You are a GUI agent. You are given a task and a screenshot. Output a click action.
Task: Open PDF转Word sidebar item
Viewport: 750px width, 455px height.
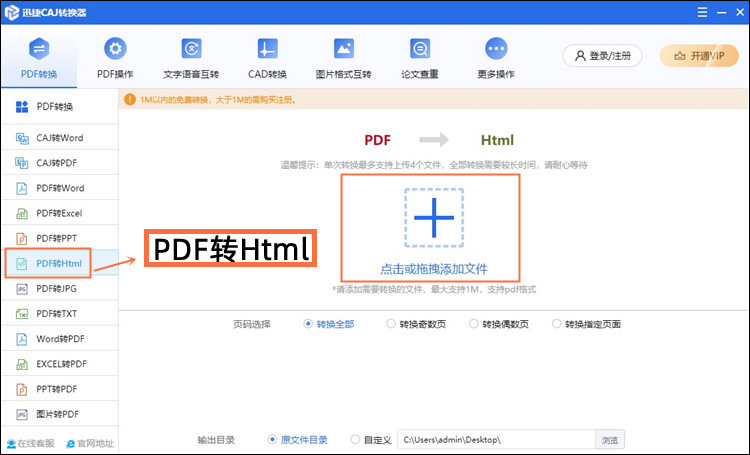point(60,188)
